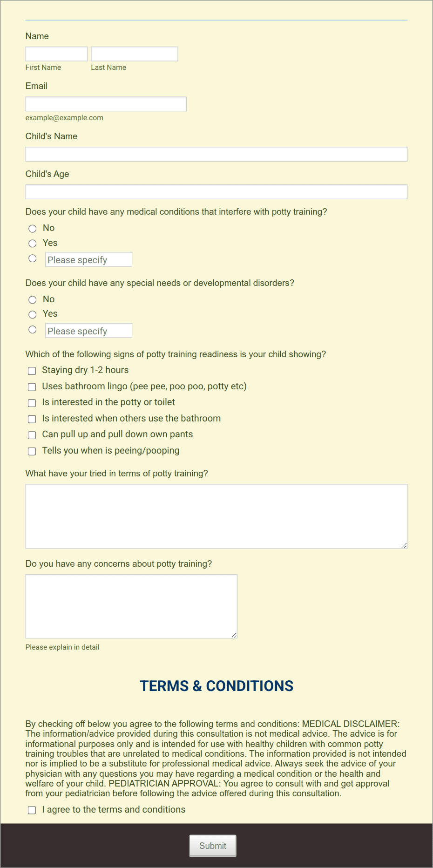The width and height of the screenshot is (433, 868).
Task: Check Can pull up and pull down own pants
Action: 32,435
